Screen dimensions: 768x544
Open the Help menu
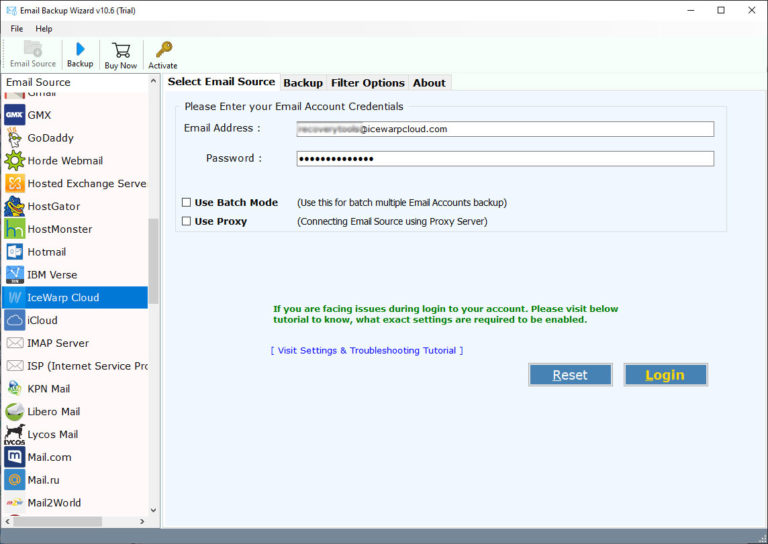[44, 29]
